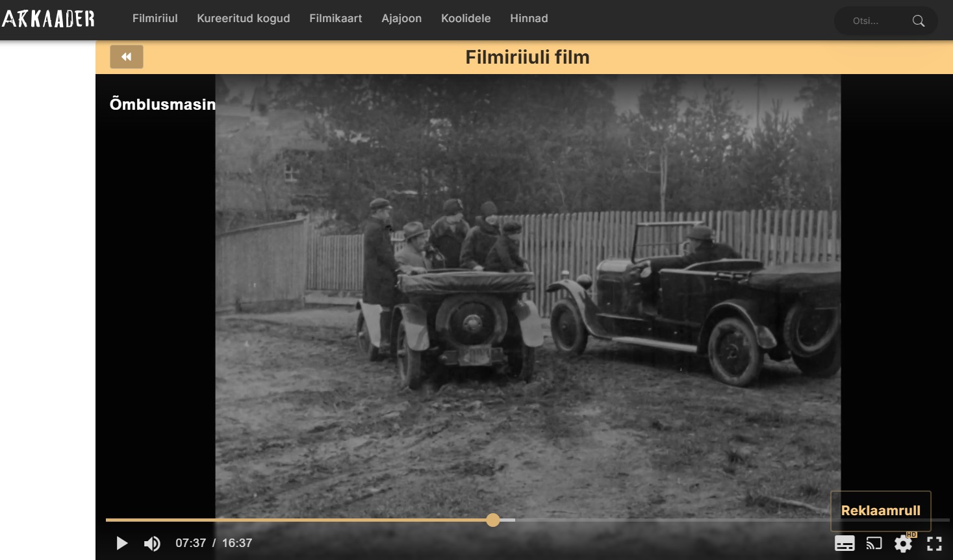The image size is (953, 560).
Task: Open the Koolidele section
Action: [466, 19]
